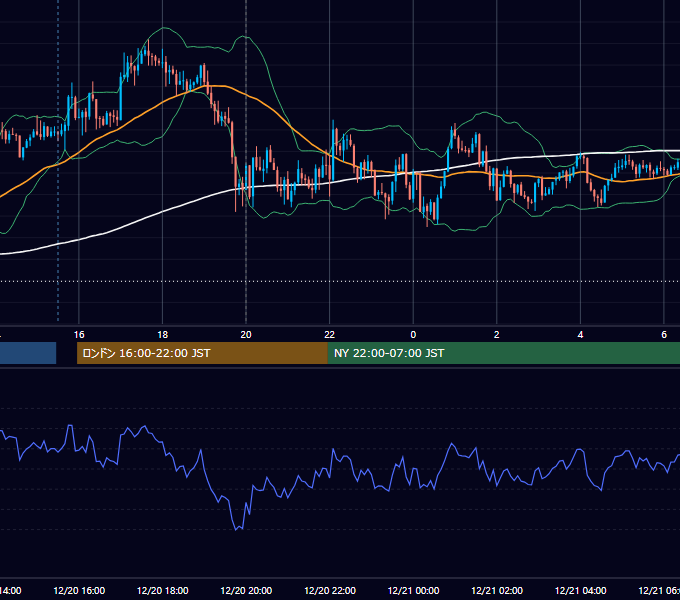Image resolution: width=680 pixels, height=600 pixels.
Task: Click the 12/20 18:00 date label
Action: (x=163, y=591)
